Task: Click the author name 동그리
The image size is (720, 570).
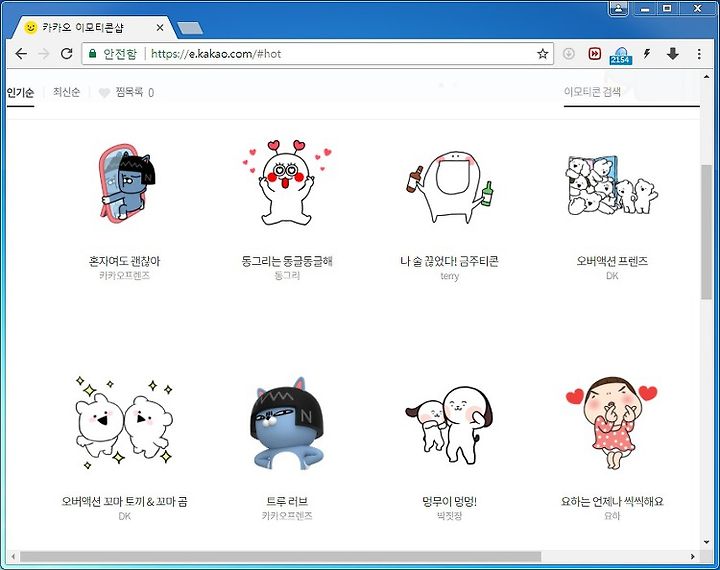Action: (x=287, y=276)
